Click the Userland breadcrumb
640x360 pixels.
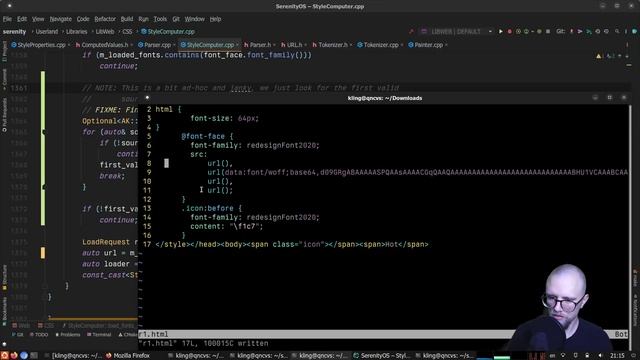47,31
